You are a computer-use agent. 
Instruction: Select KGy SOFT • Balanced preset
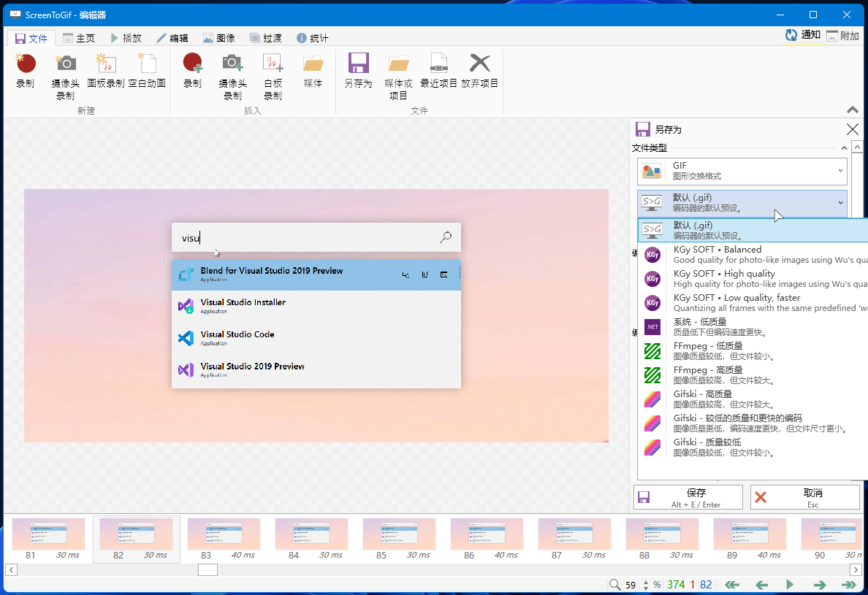tap(753, 254)
